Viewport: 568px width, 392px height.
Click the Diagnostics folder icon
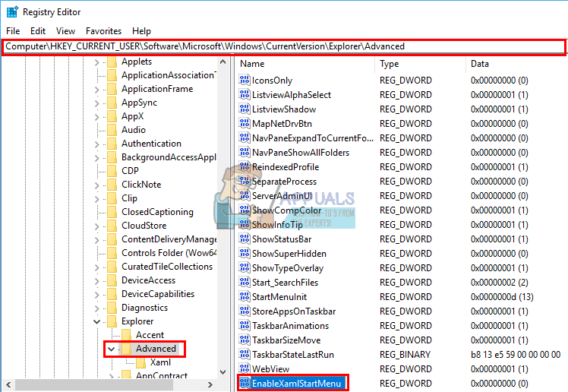point(112,308)
